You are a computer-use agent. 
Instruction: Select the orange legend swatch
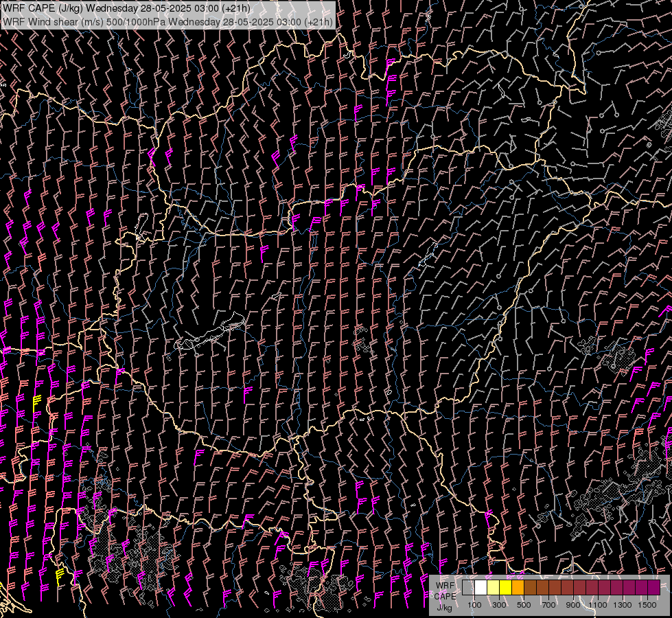(x=518, y=587)
